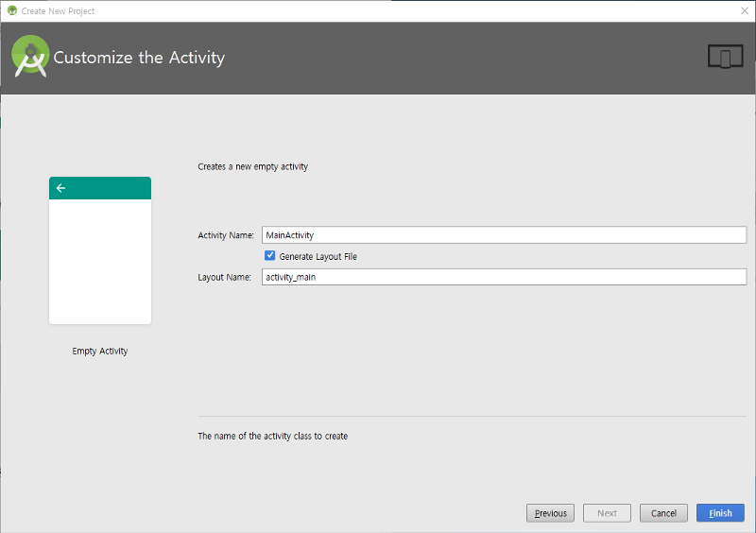Focus the Activity Name input field
756x533 pixels.
coord(504,235)
